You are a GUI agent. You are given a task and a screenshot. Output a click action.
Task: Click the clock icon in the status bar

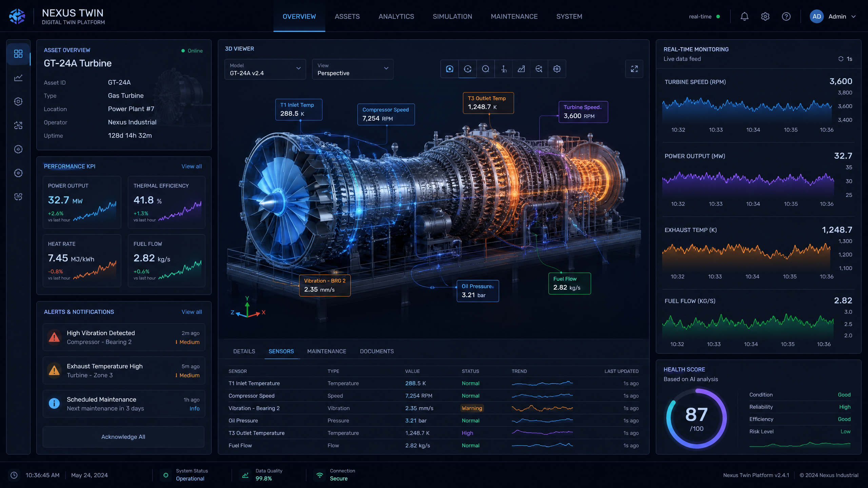click(14, 475)
